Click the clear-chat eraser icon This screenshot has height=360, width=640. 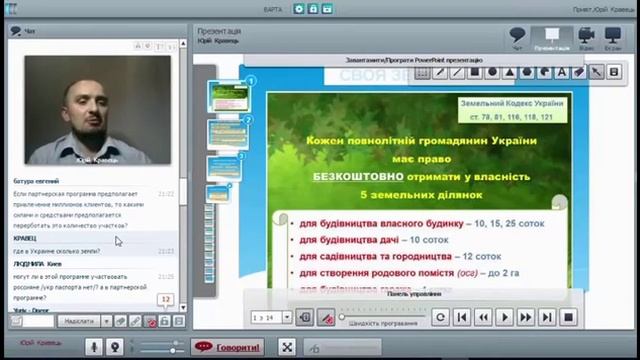[x=120, y=321]
